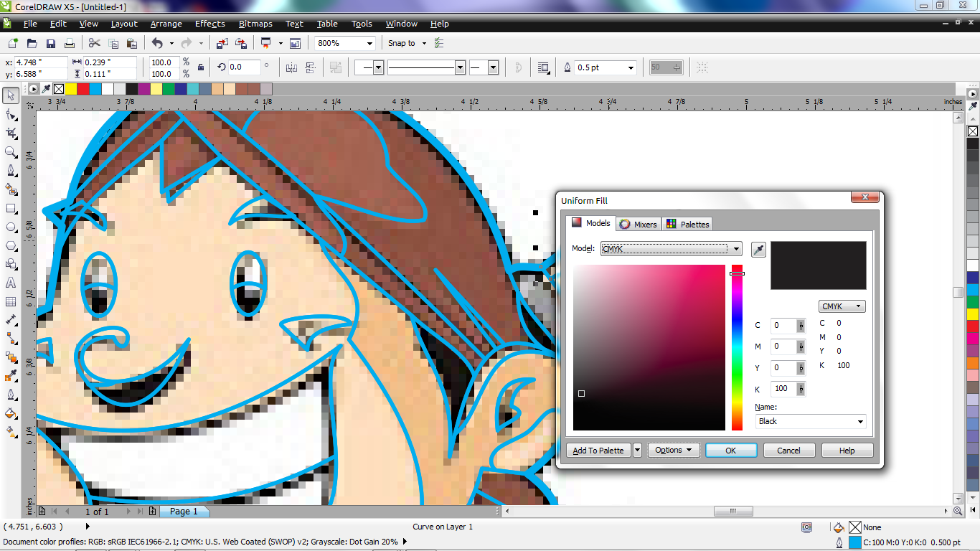The height and width of the screenshot is (551, 980).
Task: Click the Undo arrow on the toolbar
Action: pos(159,43)
